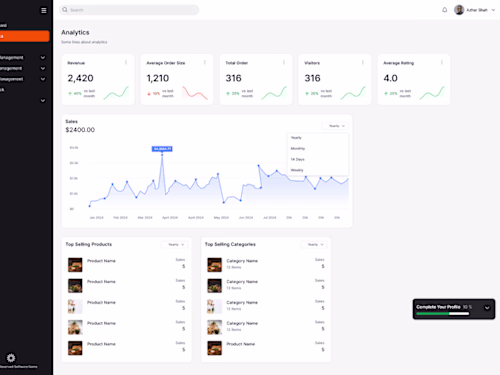Open the Average Order Size card options
The height and width of the screenshot is (375, 500).
(x=205, y=63)
